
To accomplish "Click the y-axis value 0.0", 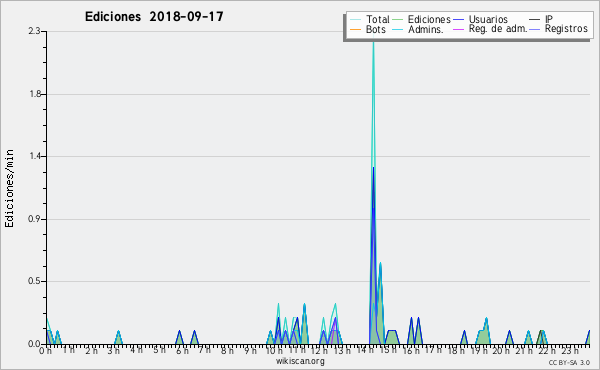I will (x=34, y=344).
